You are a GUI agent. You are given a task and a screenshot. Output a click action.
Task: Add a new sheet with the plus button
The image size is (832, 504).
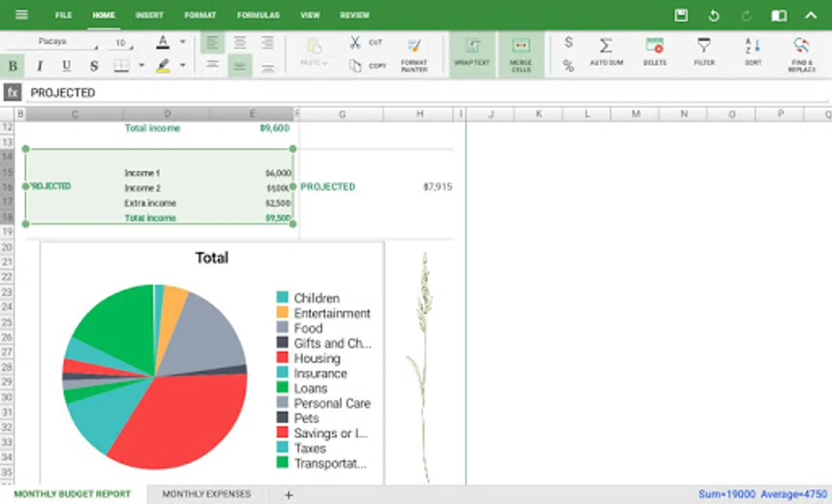click(x=288, y=494)
